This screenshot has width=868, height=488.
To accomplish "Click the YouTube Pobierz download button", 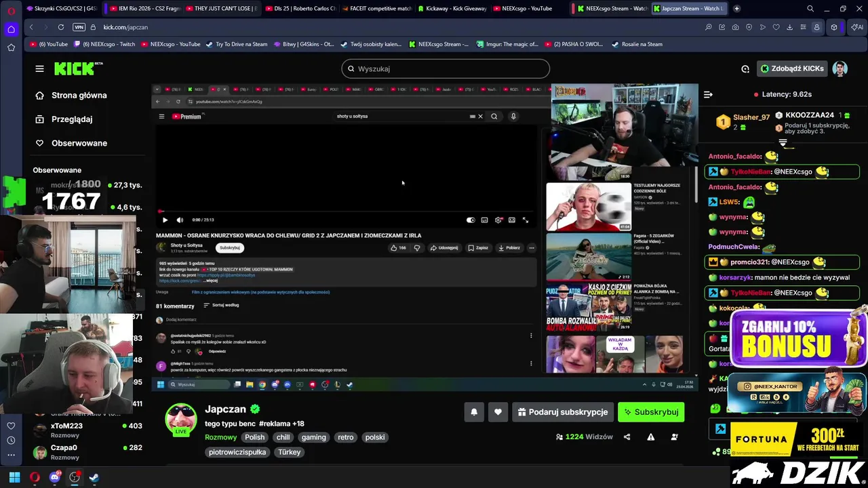I will pos(509,247).
